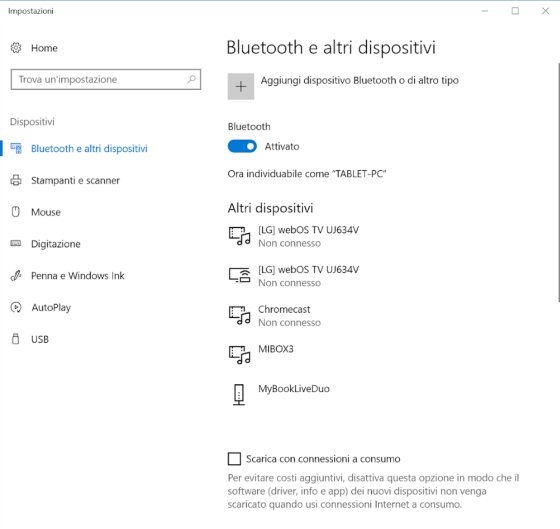Screen dimensions: 560x529
Task: Click media icon of first LG webOS TV
Action: [x=239, y=236]
